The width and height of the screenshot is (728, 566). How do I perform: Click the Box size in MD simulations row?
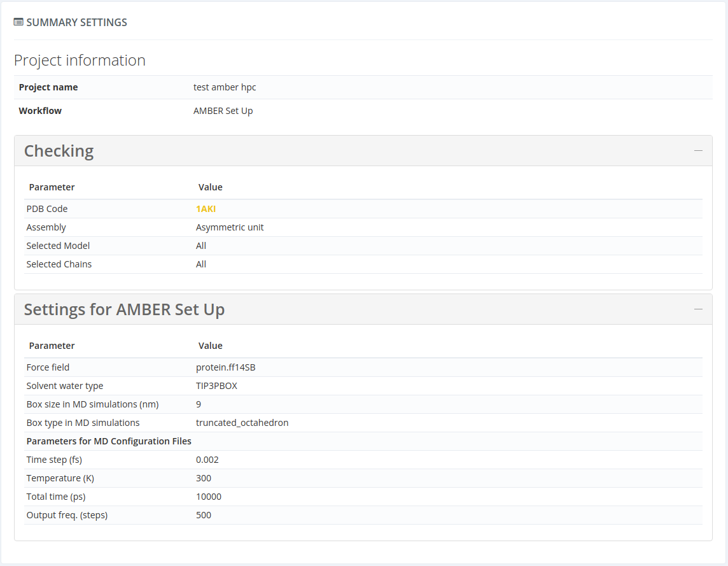[94, 404]
